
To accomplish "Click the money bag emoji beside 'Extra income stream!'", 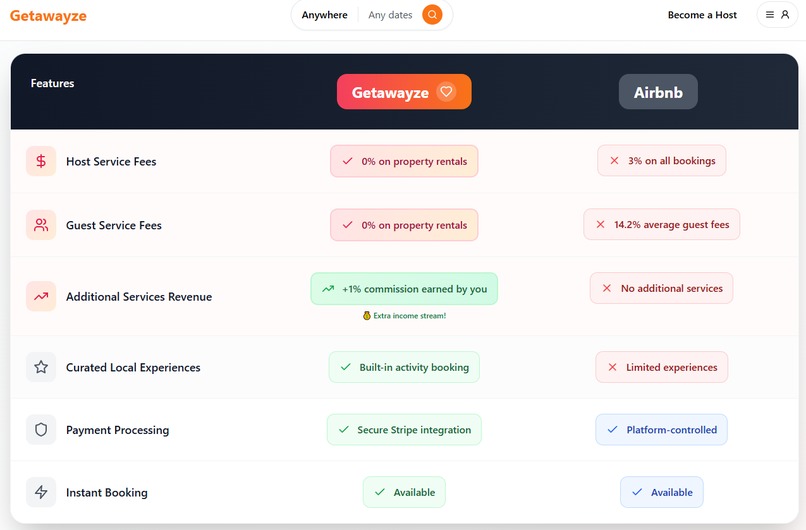I will 367,316.
